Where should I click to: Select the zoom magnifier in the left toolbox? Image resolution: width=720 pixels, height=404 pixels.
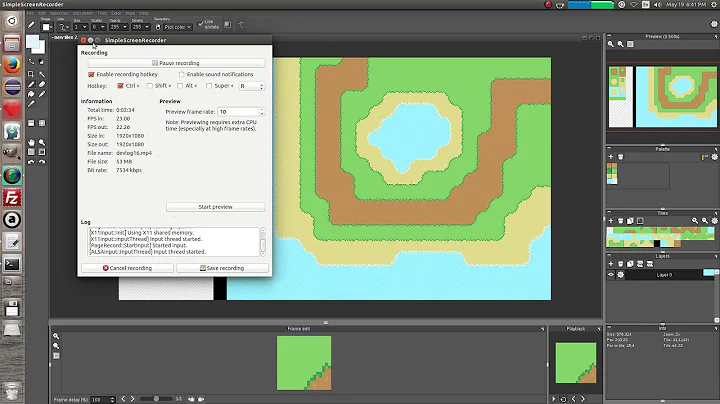click(x=42, y=142)
